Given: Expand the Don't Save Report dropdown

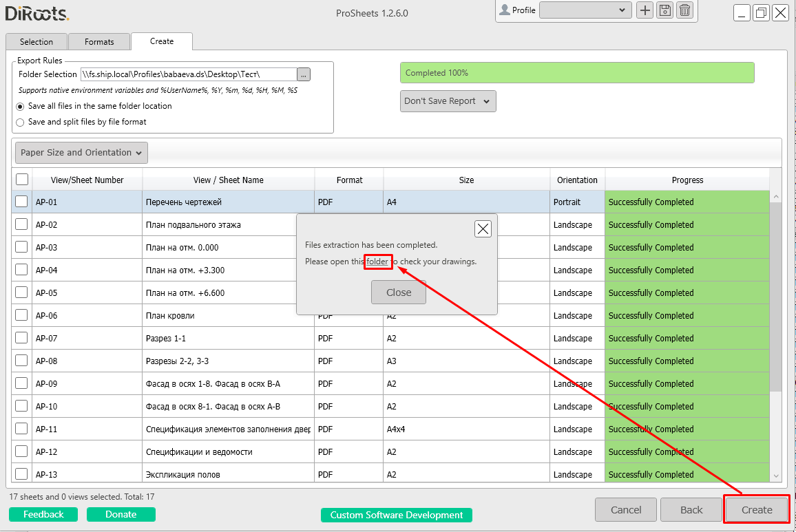Looking at the screenshot, I should pos(448,100).
